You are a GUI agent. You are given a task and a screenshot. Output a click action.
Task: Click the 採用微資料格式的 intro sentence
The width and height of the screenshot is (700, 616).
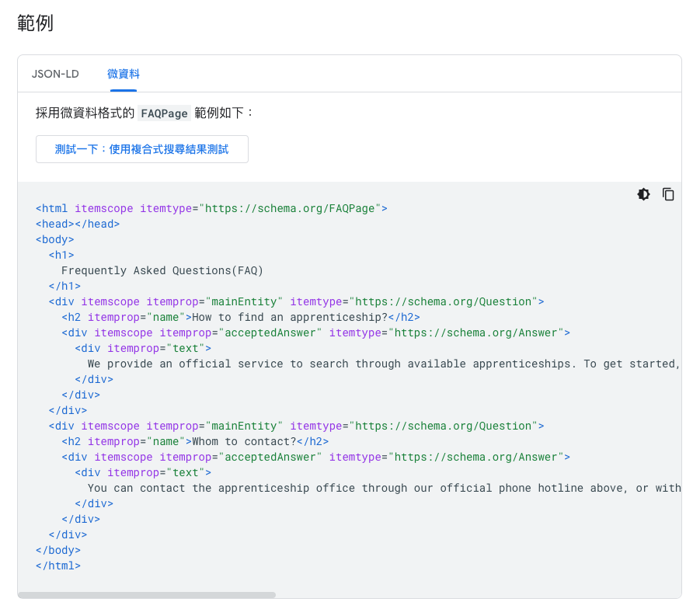coord(145,113)
